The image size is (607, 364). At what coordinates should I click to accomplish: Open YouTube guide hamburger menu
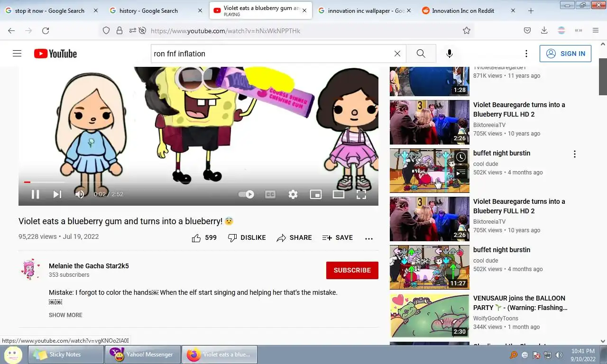tap(17, 54)
